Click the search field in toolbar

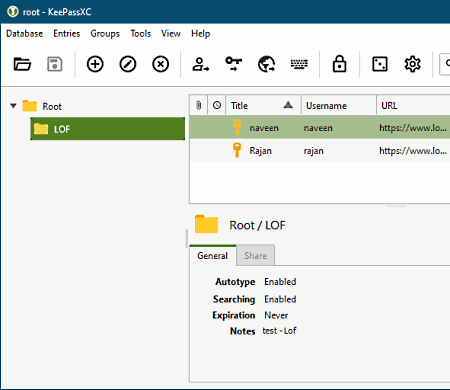[445, 64]
